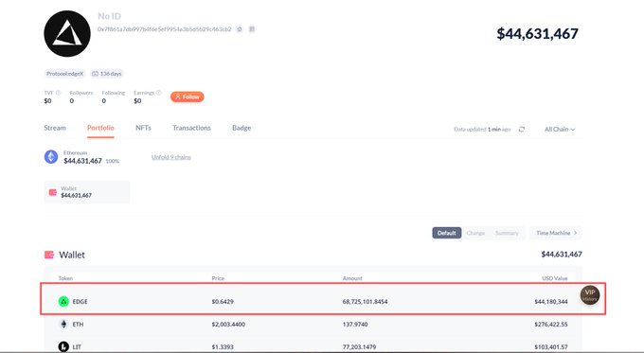Click EDGE amount 68,725,101.8454
Screen dimensions: 644x353
[366, 302]
